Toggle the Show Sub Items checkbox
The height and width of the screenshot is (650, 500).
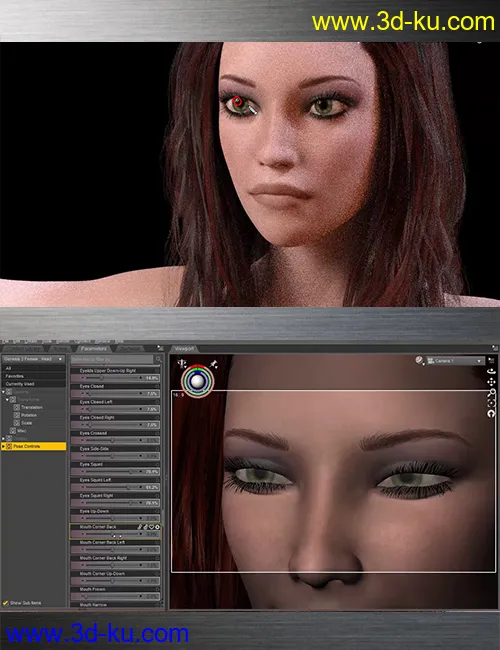[x=5, y=603]
